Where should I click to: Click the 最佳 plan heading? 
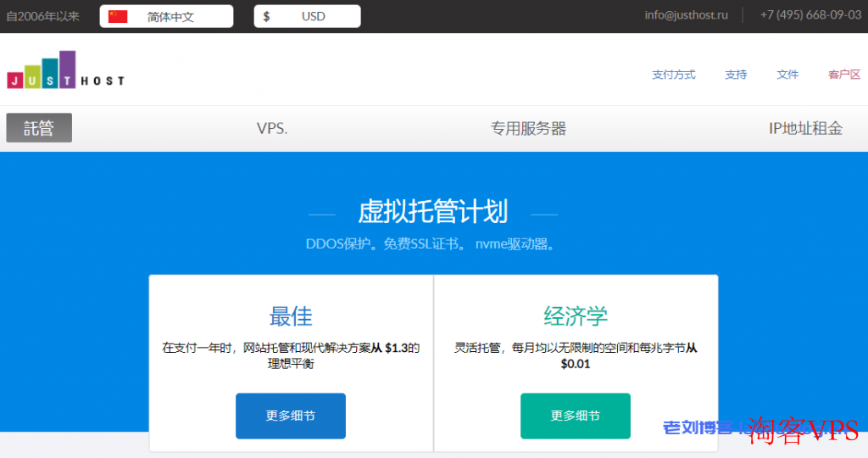291,316
